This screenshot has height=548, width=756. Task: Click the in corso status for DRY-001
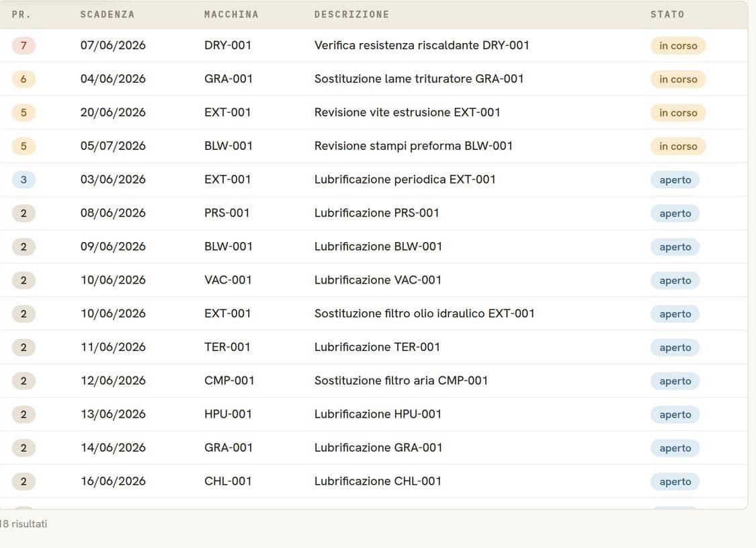coord(678,46)
